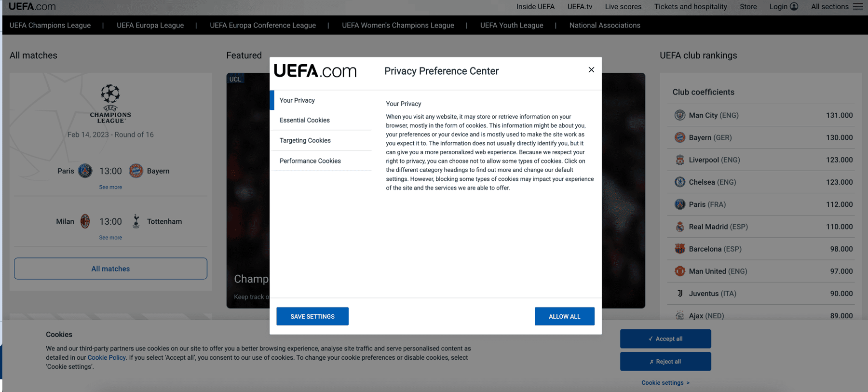
Task: Select the Essential Cookies tab
Action: (x=305, y=120)
